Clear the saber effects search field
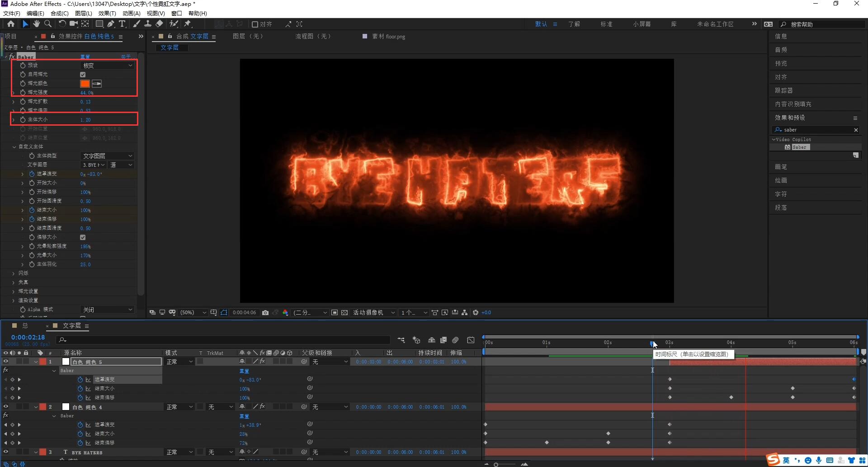868x467 pixels. [856, 130]
